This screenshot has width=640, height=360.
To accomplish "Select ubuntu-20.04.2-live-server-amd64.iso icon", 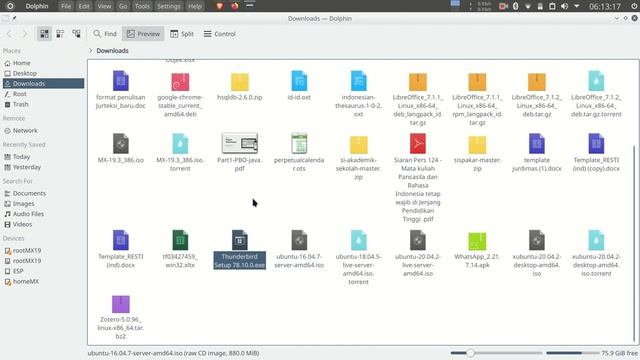I will pyautogui.click(x=418, y=240).
